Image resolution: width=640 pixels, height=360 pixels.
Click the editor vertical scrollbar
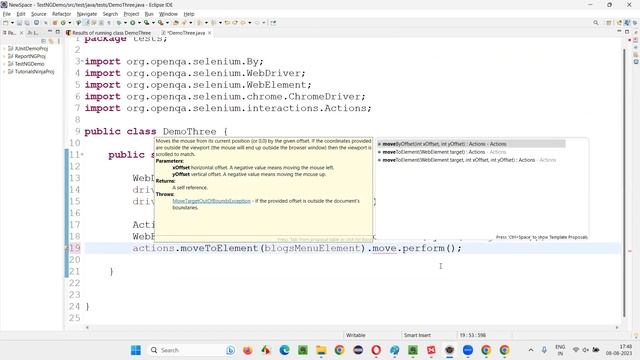click(x=624, y=182)
